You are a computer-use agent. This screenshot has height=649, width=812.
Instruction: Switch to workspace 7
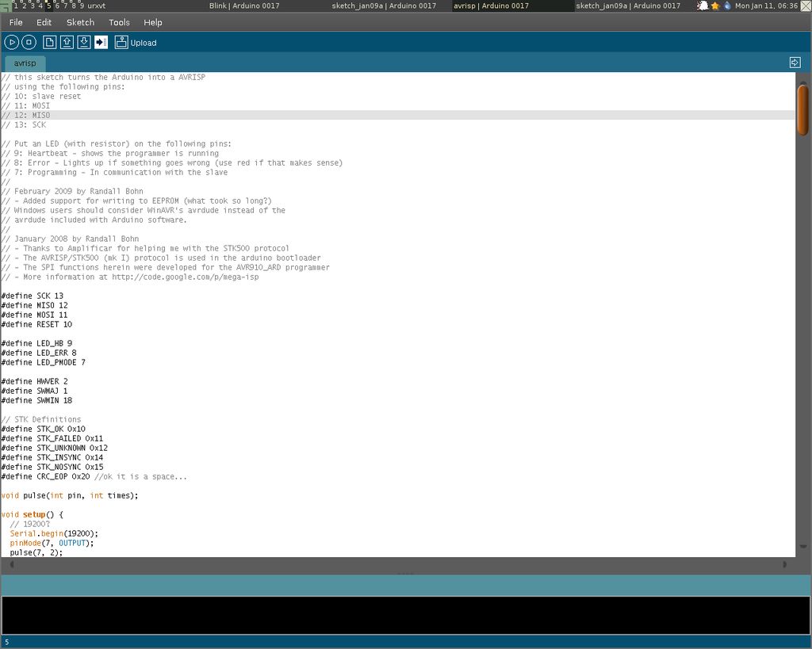[x=65, y=6]
